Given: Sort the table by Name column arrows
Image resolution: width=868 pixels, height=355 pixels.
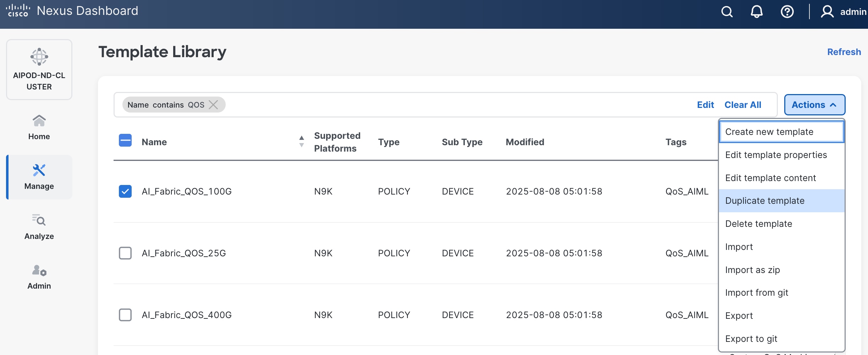Looking at the screenshot, I should click(x=301, y=142).
